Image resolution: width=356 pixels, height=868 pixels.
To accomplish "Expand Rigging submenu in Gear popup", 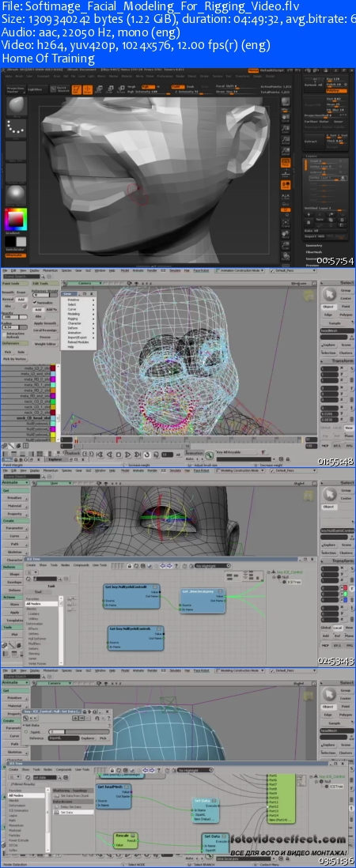I will (80, 319).
